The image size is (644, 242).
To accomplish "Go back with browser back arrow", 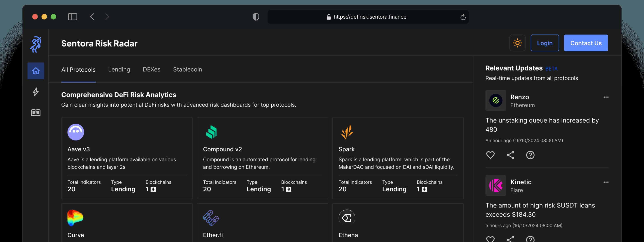I will [x=92, y=17].
